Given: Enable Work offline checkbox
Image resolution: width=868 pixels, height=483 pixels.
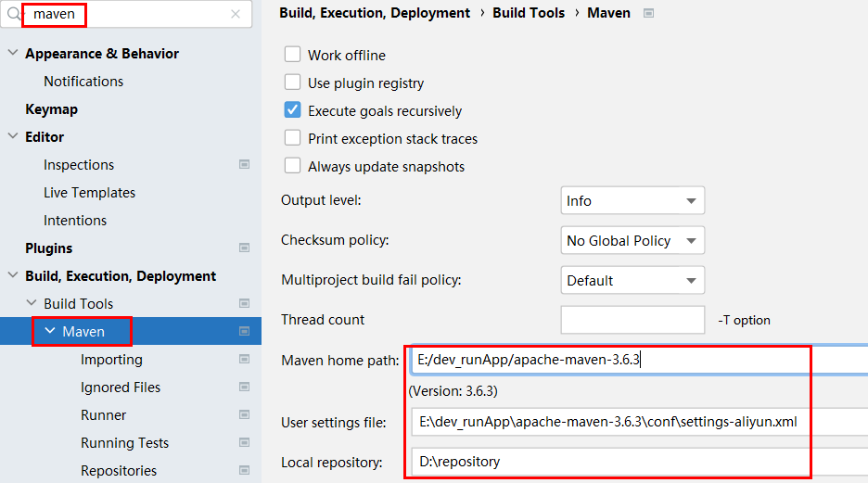Looking at the screenshot, I should (x=292, y=54).
